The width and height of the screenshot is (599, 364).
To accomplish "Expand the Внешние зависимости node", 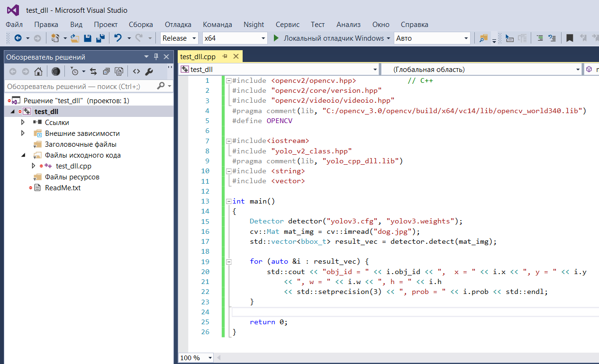I will (23, 133).
